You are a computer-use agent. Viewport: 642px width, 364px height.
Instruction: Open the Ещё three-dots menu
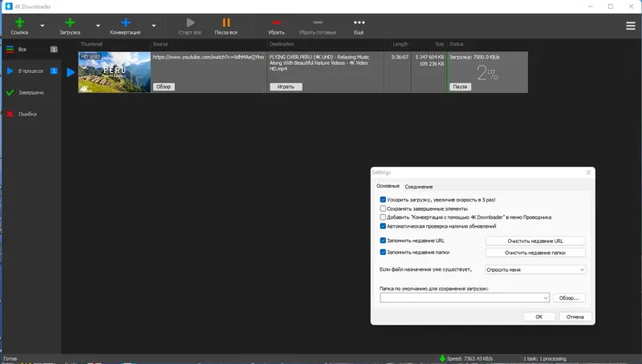point(359,22)
